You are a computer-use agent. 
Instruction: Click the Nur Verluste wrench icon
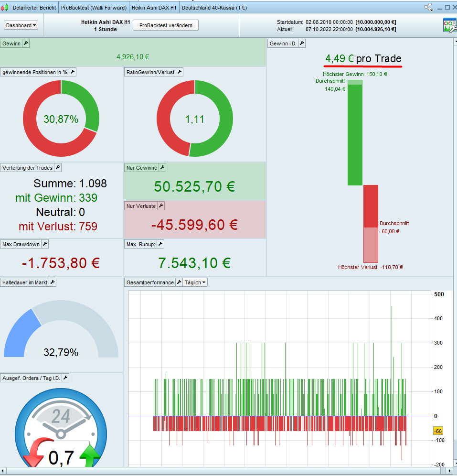coord(161,206)
